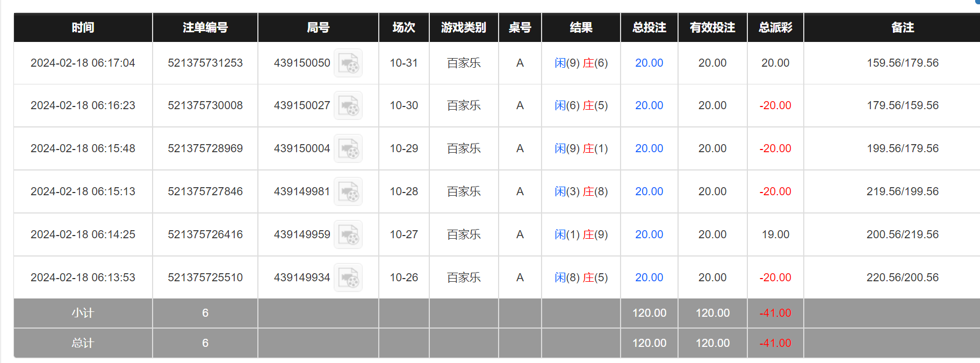Open video replay icon for round 439149934
This screenshot has width=980, height=363.
pyautogui.click(x=348, y=277)
